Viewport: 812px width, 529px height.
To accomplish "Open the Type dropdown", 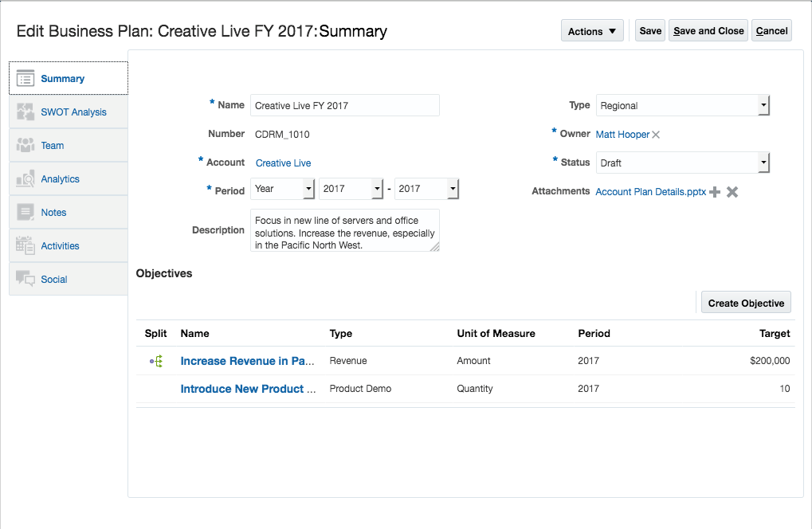I will (763, 105).
